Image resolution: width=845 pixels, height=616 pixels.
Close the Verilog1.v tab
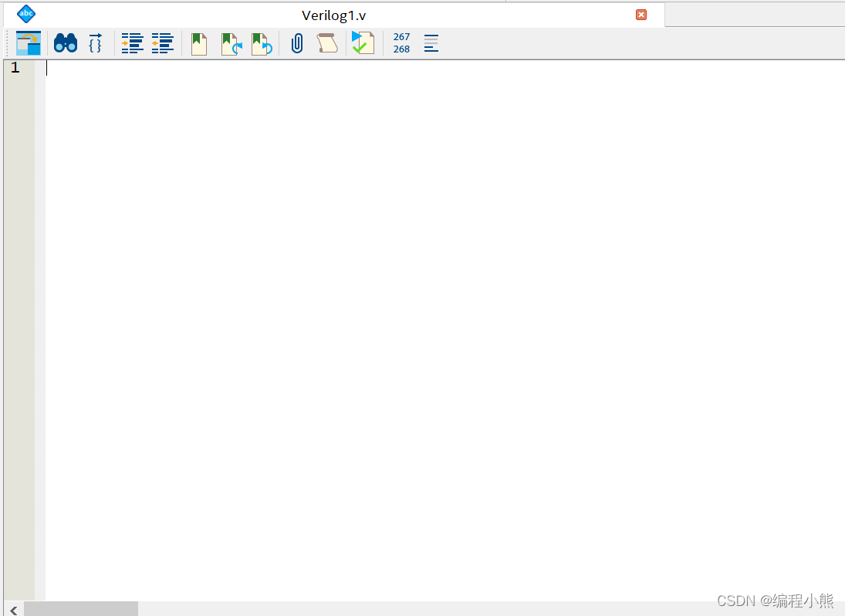pyautogui.click(x=641, y=15)
